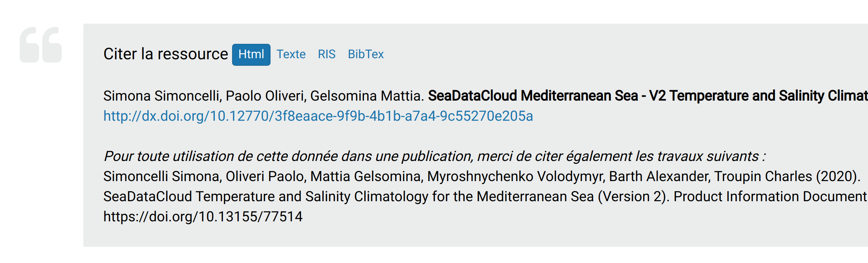Show the BibTex citation format
This screenshot has height=263, width=868.
click(366, 54)
